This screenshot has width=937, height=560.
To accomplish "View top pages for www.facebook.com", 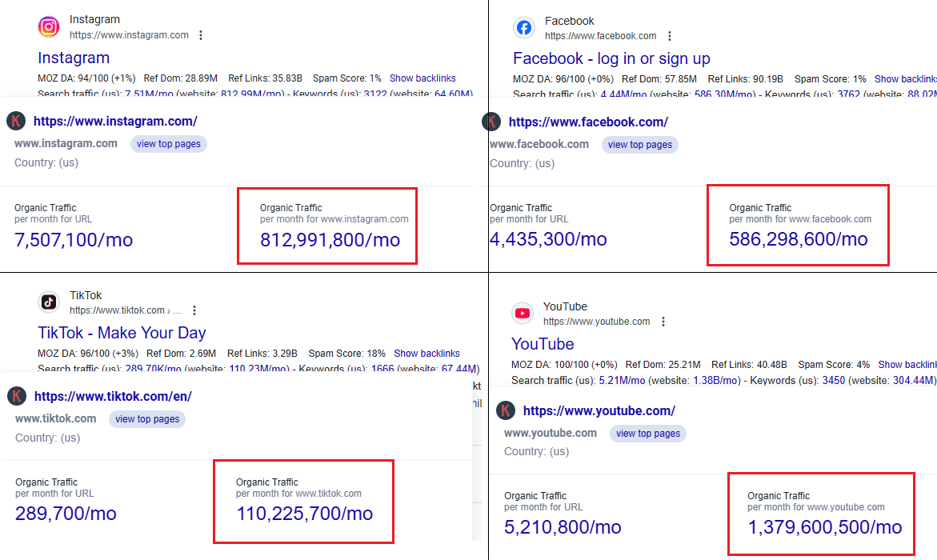I will [x=640, y=145].
